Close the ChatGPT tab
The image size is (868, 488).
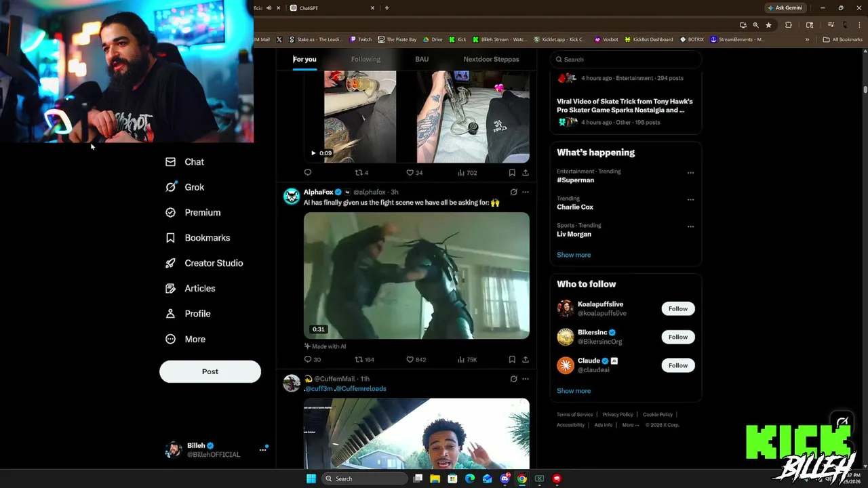pos(372,8)
